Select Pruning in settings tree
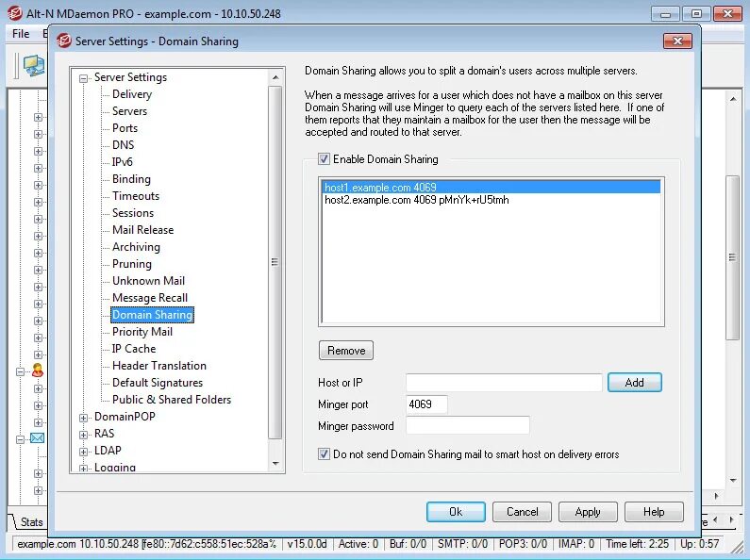This screenshot has height=560, width=750. pyautogui.click(x=132, y=264)
